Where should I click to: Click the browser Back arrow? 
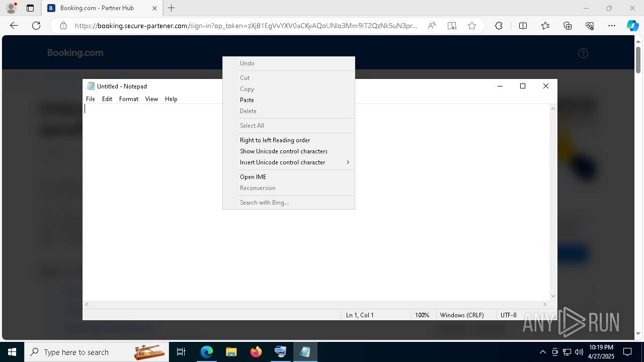[14, 26]
